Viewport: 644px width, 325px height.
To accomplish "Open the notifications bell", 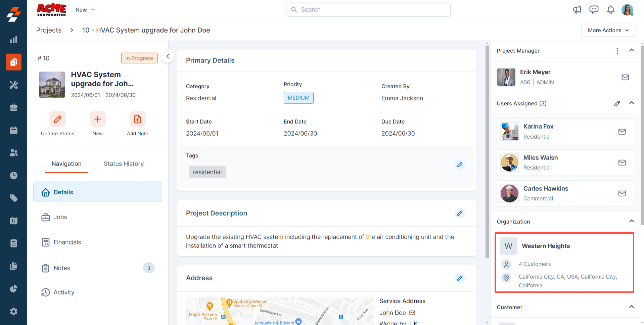I will pyautogui.click(x=610, y=10).
